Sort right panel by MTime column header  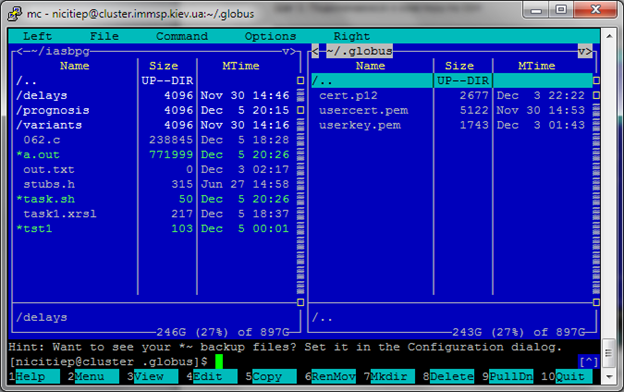(x=536, y=66)
